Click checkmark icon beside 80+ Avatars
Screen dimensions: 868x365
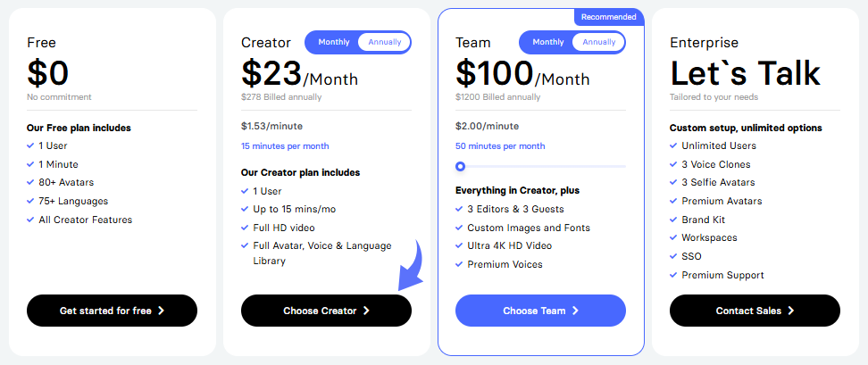tap(31, 183)
